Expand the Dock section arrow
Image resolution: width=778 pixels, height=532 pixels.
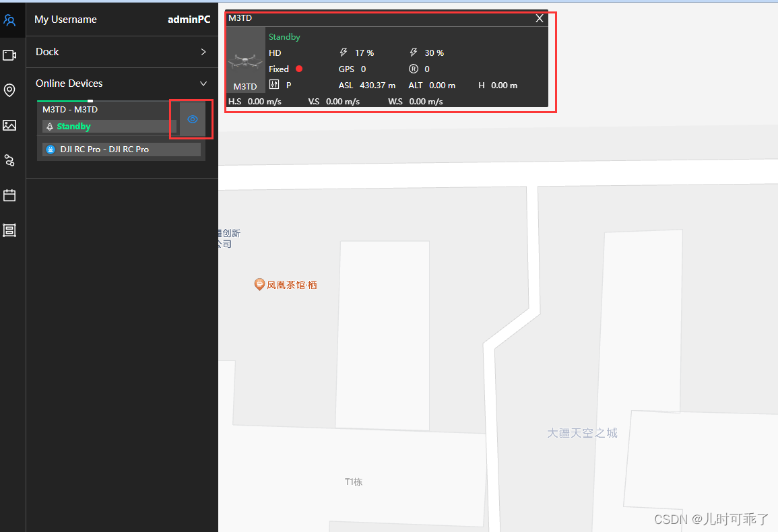[x=203, y=52]
